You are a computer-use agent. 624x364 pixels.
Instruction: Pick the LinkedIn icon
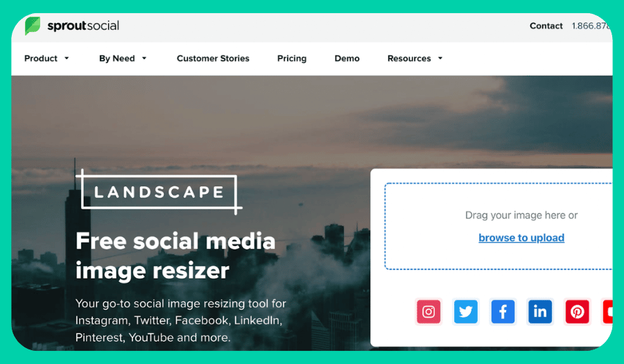[540, 311]
